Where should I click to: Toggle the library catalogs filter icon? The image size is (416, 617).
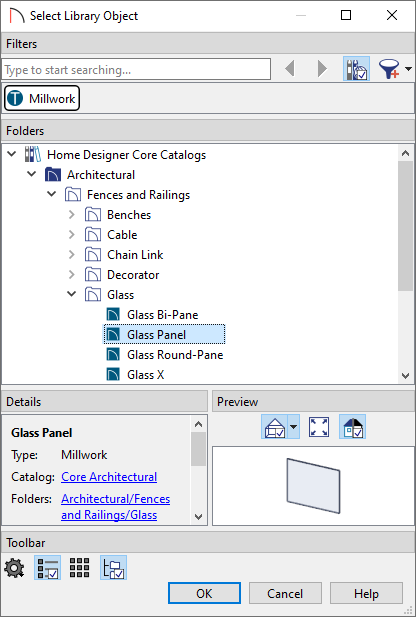(356, 69)
